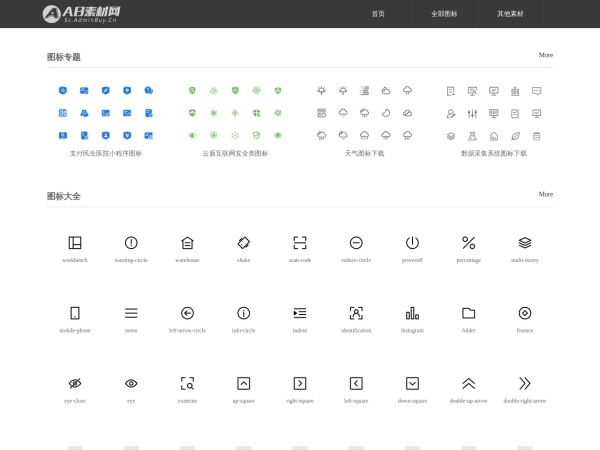Viewport: 600px width, 450px height.
Task: Open the mobile-phone icon
Action: pos(75,313)
